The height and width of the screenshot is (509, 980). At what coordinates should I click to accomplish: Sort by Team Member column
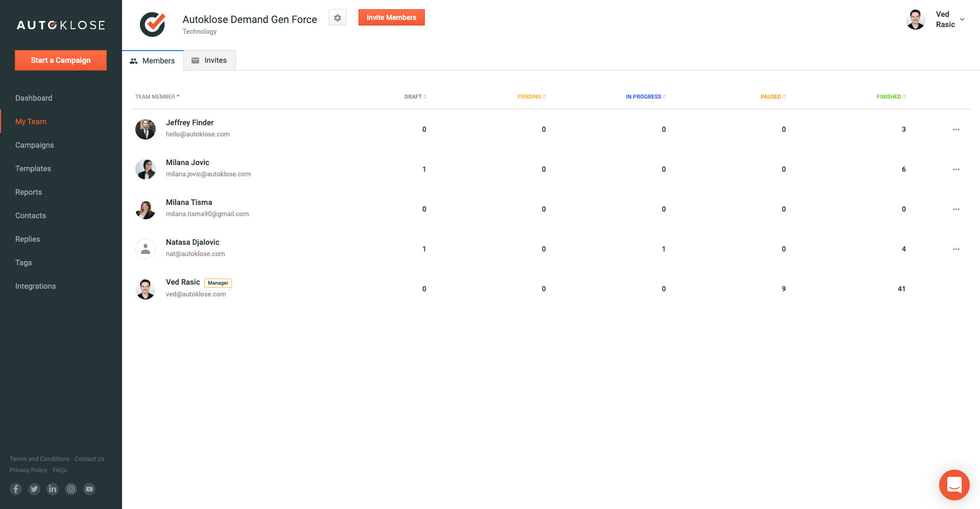(157, 97)
